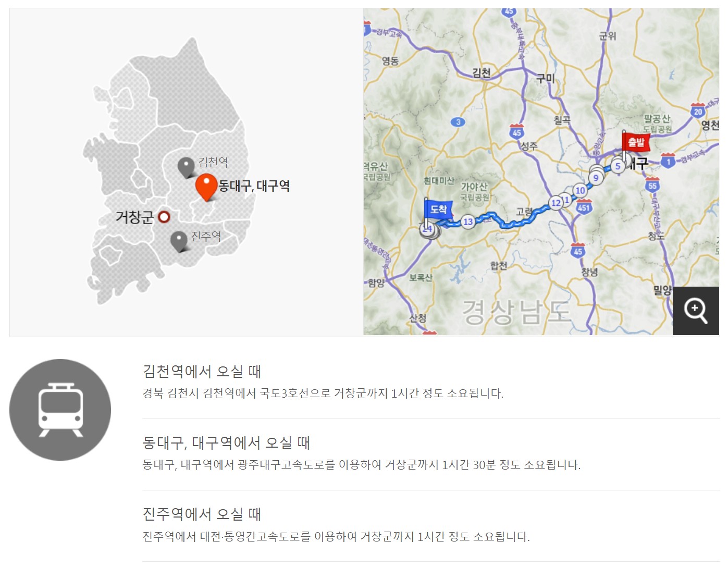Image resolution: width=728 pixels, height=566 pixels.
Task: Click the 김천역에서 오실 때 heading
Action: tap(202, 372)
